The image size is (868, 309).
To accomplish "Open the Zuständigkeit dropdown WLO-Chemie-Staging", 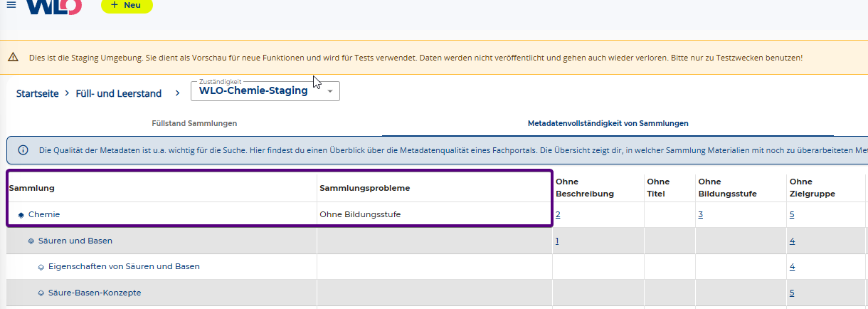I will pyautogui.click(x=265, y=91).
